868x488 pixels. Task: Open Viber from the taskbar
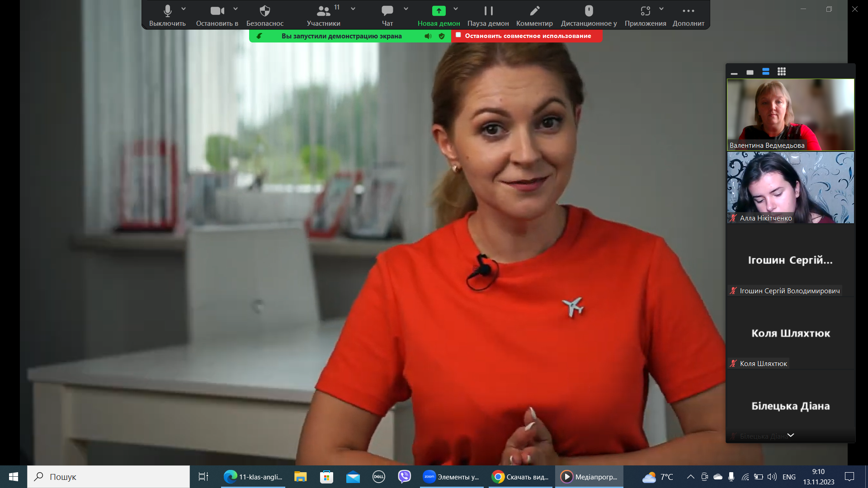pyautogui.click(x=404, y=477)
